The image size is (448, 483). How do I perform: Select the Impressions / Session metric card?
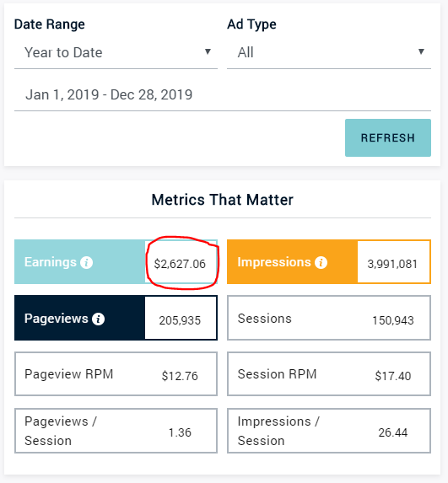[x=329, y=431]
